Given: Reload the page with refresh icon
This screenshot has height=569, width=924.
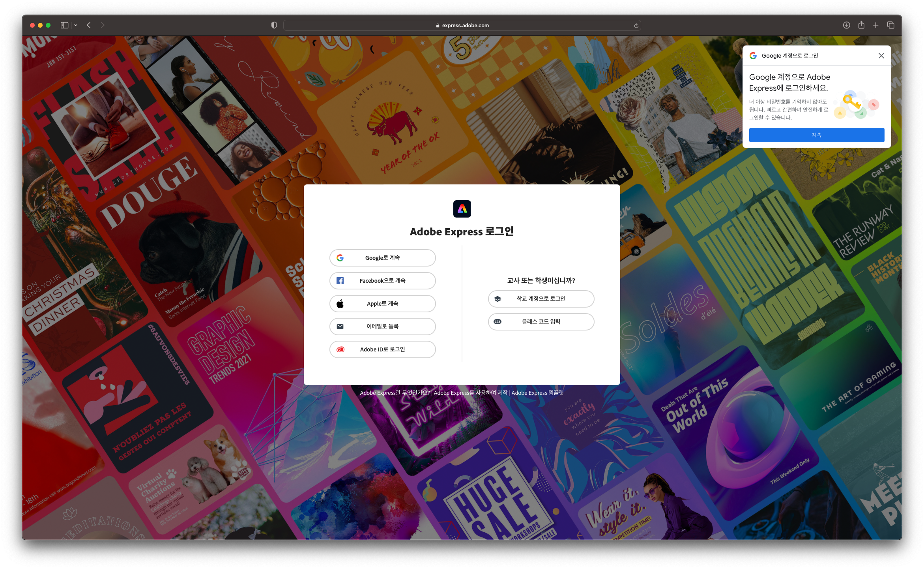Looking at the screenshot, I should click(636, 26).
